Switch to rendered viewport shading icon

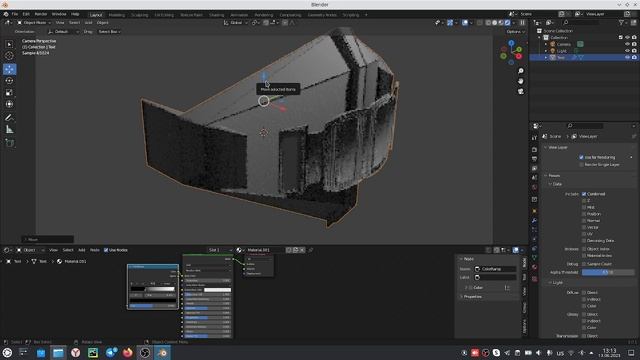pos(507,23)
